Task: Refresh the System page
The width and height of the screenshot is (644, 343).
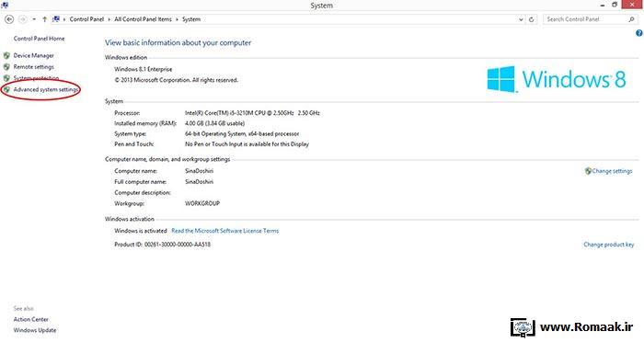Action: [532, 19]
